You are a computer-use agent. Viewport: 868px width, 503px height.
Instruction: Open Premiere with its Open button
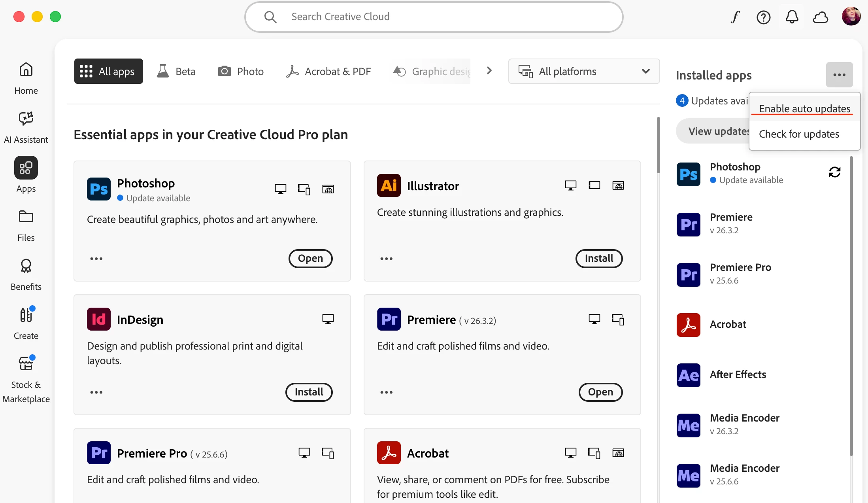(x=601, y=392)
